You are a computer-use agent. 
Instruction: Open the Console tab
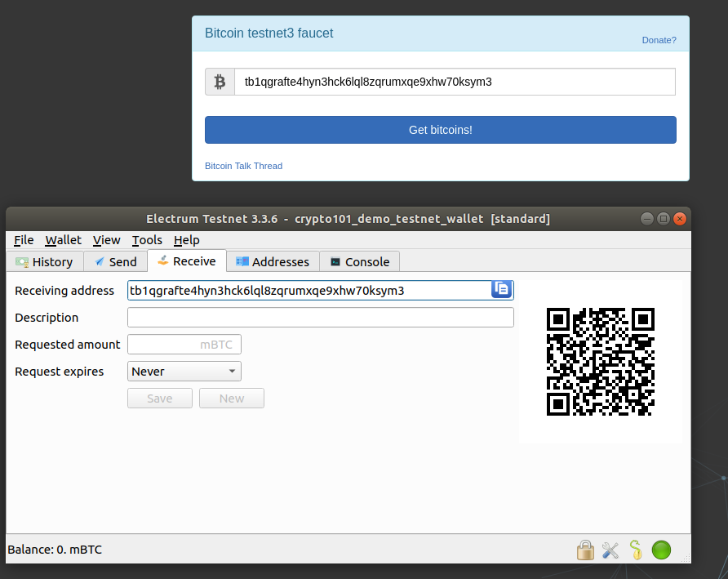click(x=360, y=261)
